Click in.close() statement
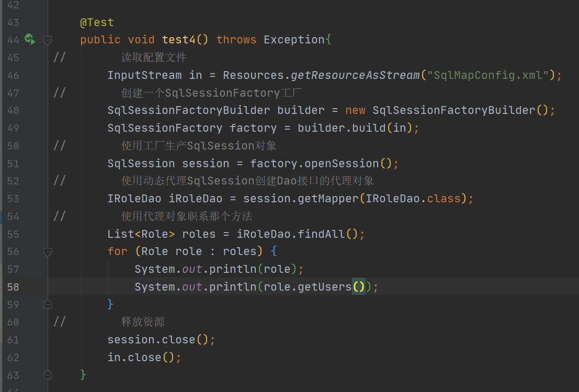 (x=144, y=358)
